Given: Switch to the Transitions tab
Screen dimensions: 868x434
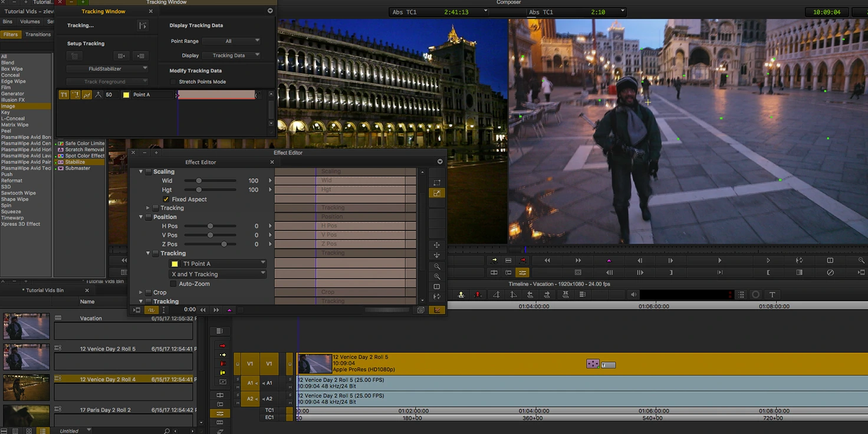Looking at the screenshot, I should (38, 34).
